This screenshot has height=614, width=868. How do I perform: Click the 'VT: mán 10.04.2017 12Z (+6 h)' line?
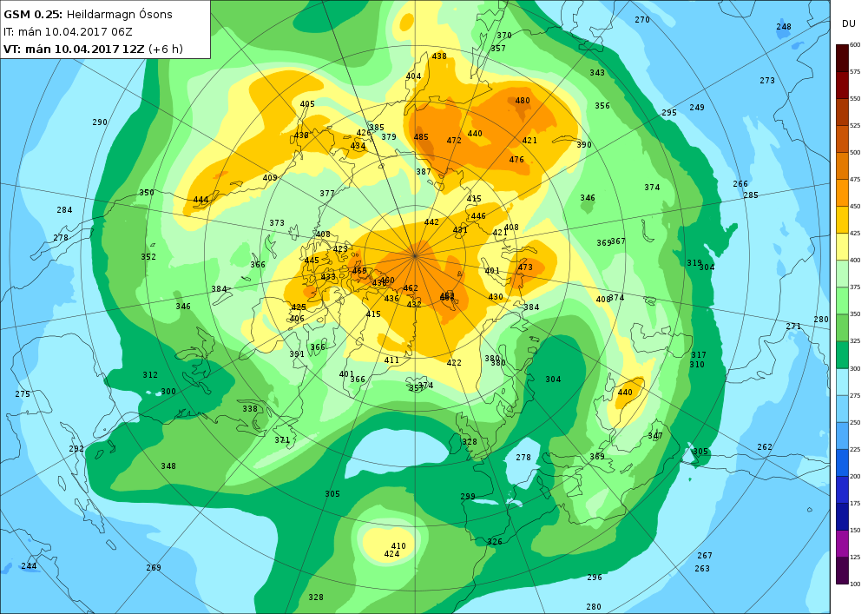pos(93,49)
